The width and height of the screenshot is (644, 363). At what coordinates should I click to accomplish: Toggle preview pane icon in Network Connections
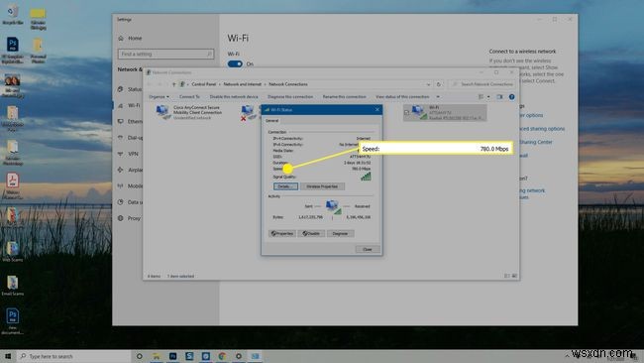(x=499, y=97)
